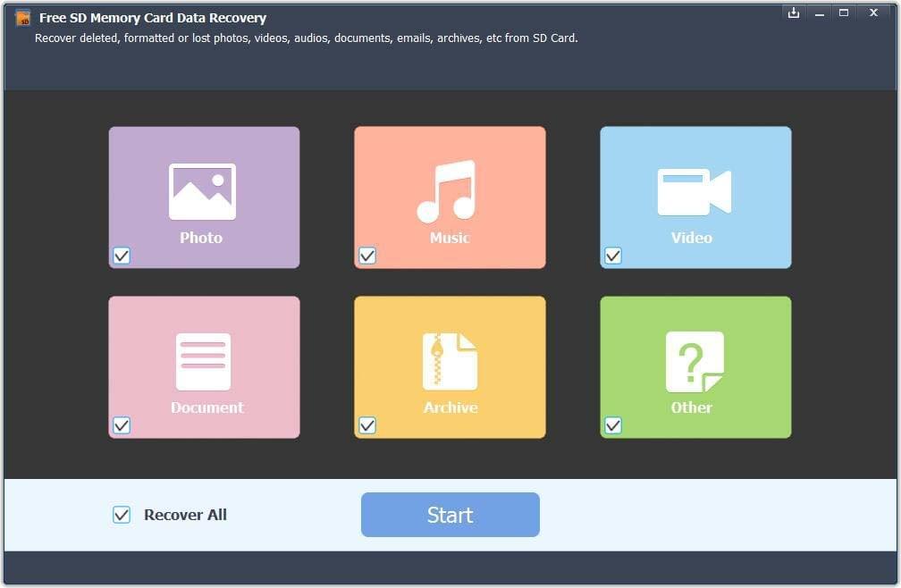Click the 'Recover deleted, formatted or lost' description
Image resolution: width=901 pixels, height=588 pixels.
pyautogui.click(x=307, y=38)
